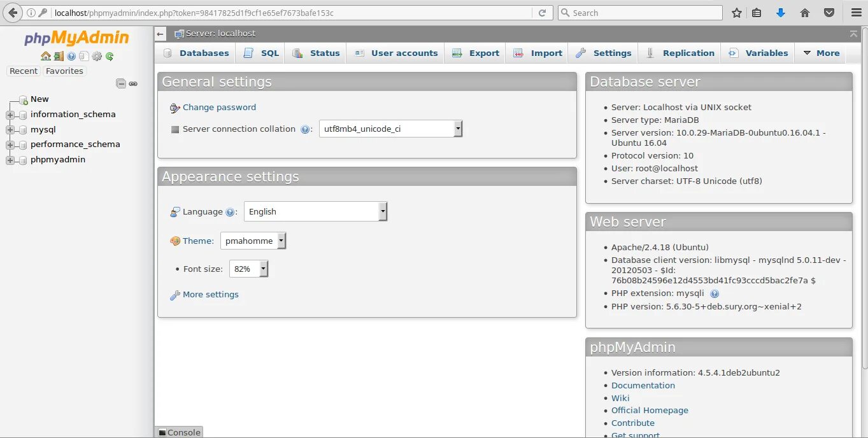Image resolution: width=868 pixels, height=438 pixels.
Task: Visit the Official Homepage link
Action: pos(650,411)
